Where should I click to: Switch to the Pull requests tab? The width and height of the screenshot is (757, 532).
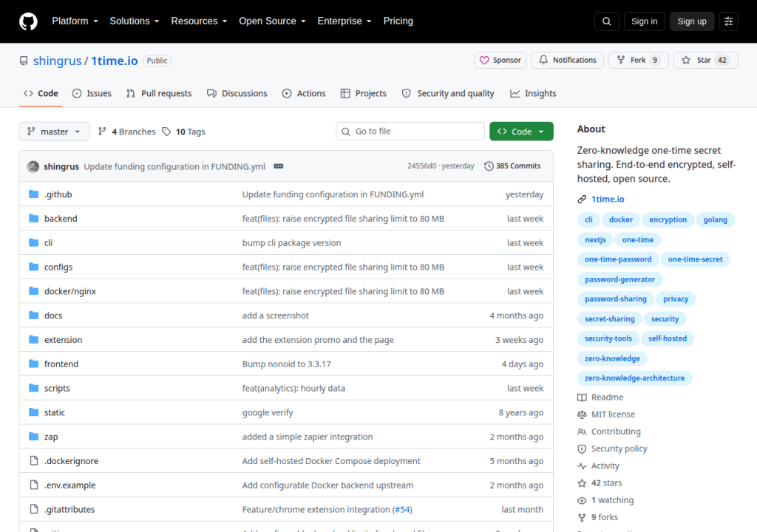tap(159, 94)
